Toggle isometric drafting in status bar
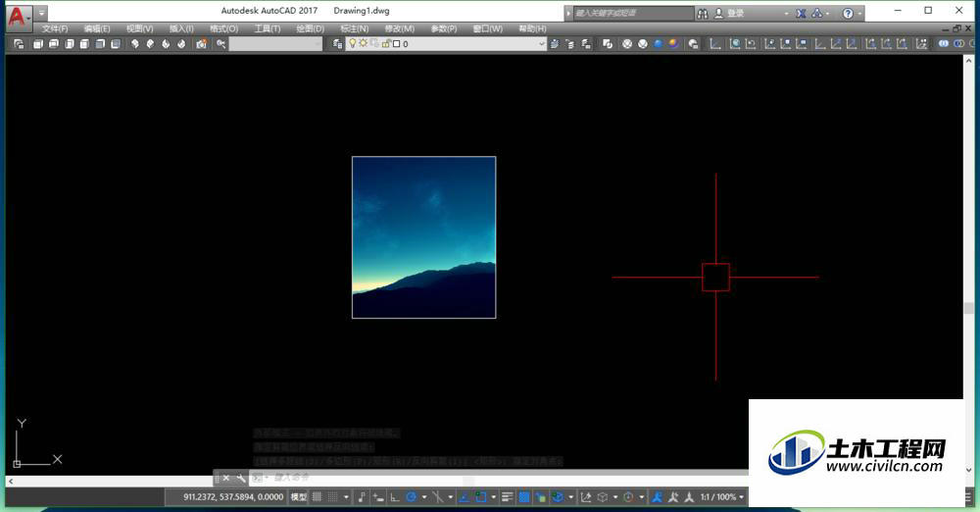The image size is (980, 512). tap(438, 497)
